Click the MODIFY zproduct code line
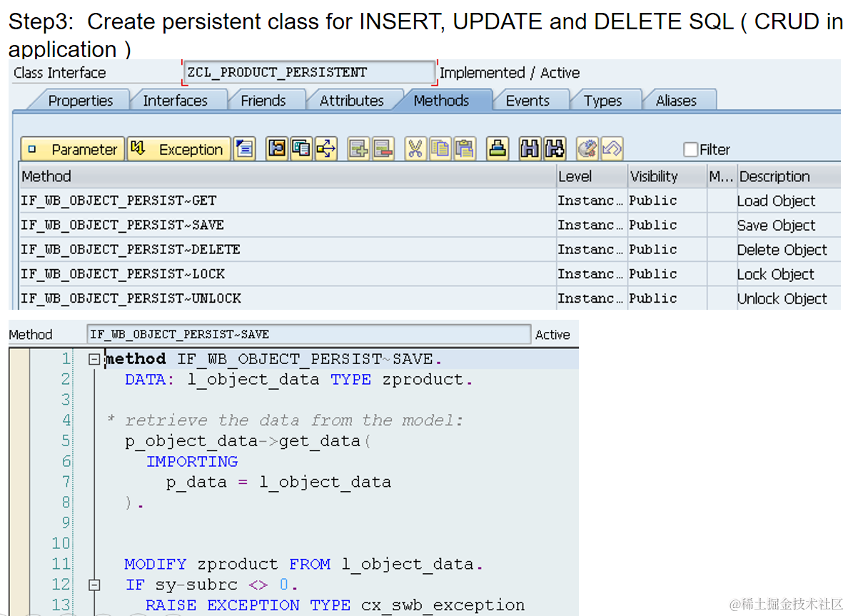 pos(304,564)
